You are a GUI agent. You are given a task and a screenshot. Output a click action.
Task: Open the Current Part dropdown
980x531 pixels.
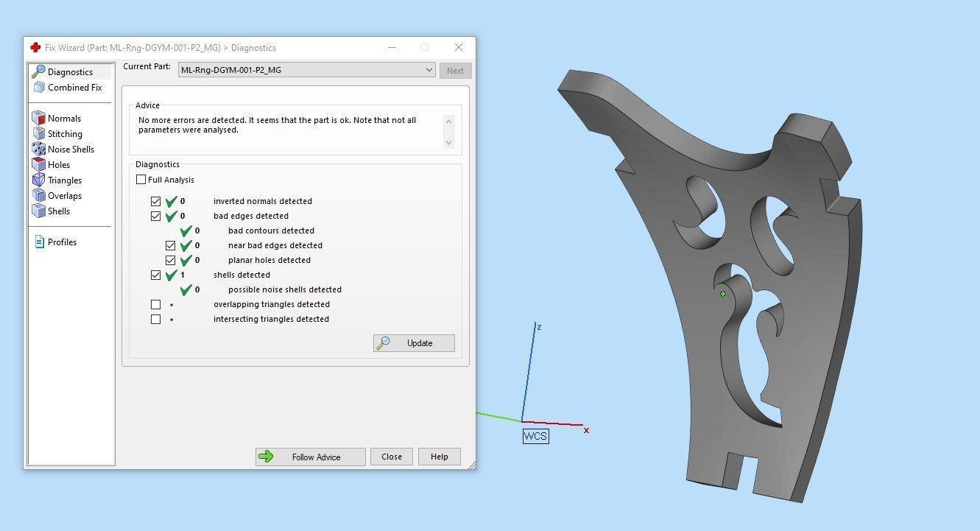click(307, 70)
